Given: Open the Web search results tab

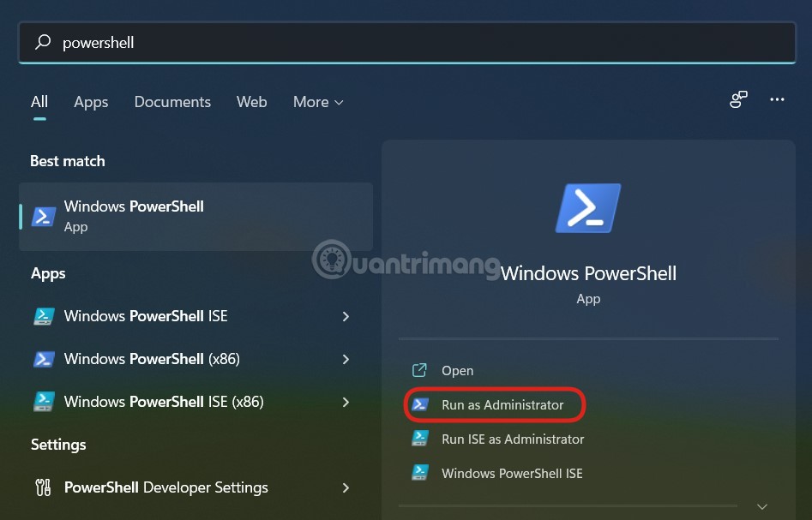Looking at the screenshot, I should click(x=251, y=102).
